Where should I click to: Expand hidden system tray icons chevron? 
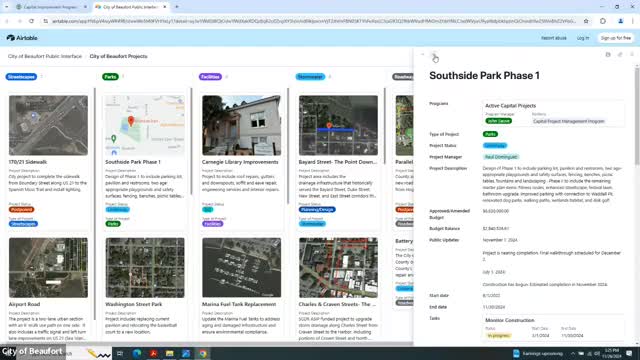[573, 353]
